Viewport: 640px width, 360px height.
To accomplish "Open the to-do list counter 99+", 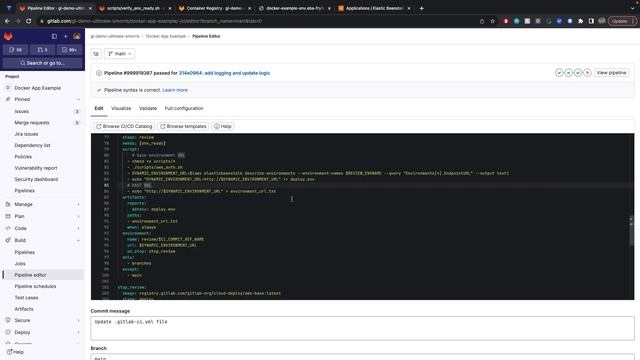I will pos(69,50).
